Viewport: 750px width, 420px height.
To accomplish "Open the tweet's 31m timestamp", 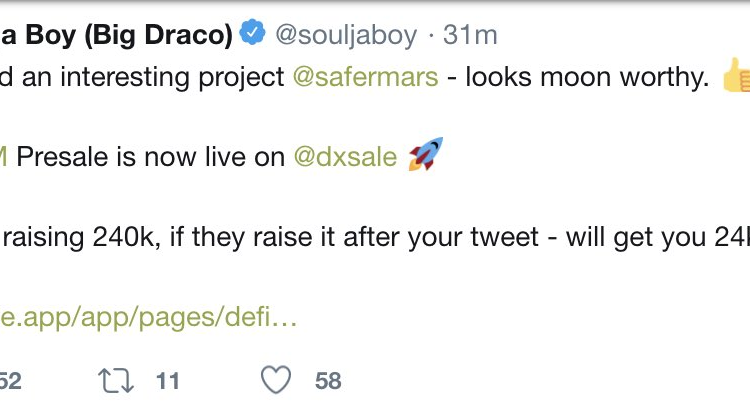I will (470, 36).
